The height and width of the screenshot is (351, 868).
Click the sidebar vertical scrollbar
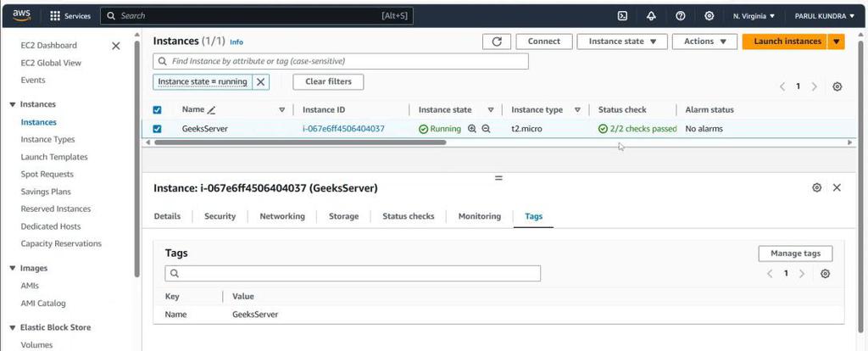pyautogui.click(x=136, y=158)
